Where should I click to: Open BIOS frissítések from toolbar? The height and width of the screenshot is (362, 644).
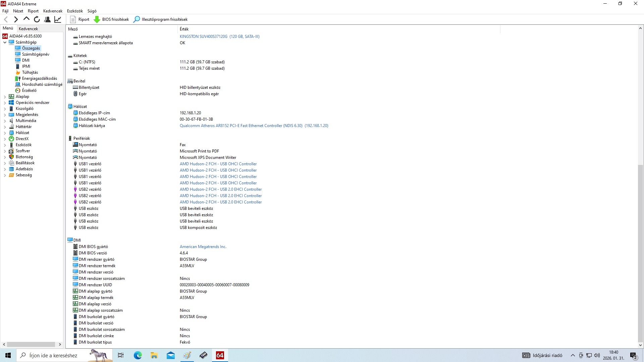(111, 19)
